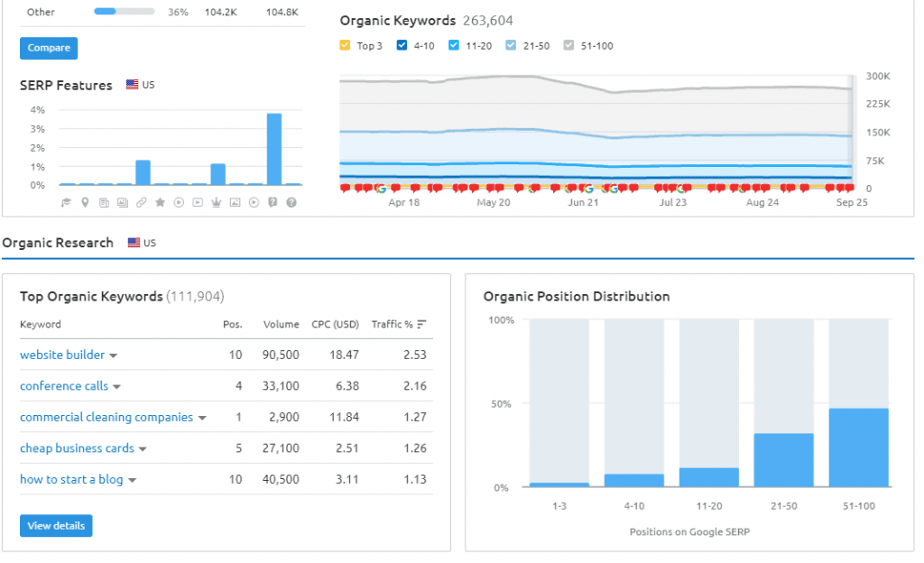
Task: Click the 2.16 traffic percent value
Action: coord(415,386)
